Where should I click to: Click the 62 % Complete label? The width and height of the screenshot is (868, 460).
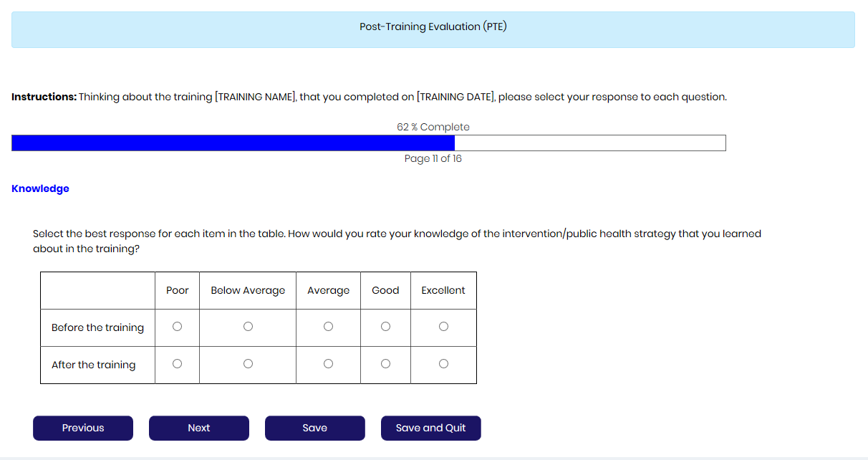[x=433, y=127]
